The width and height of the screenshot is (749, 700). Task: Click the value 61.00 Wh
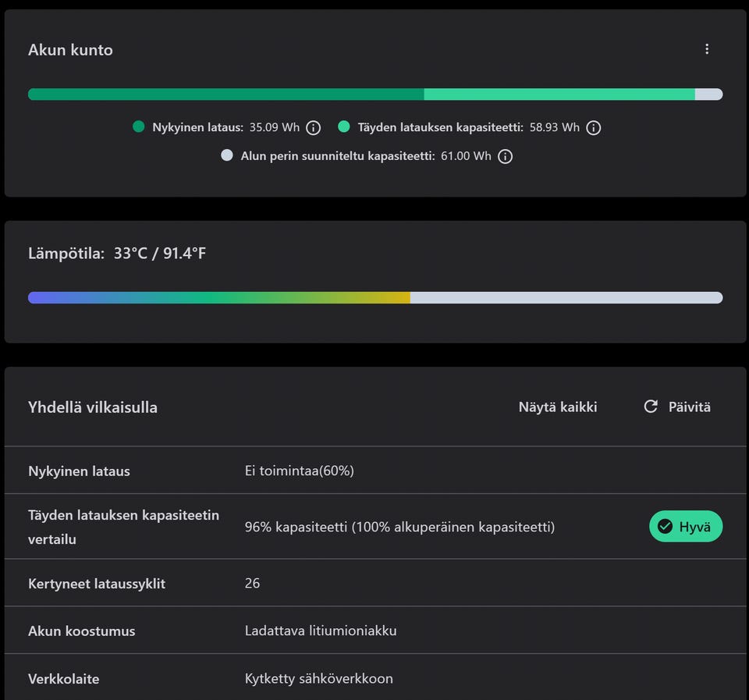pyautogui.click(x=466, y=156)
